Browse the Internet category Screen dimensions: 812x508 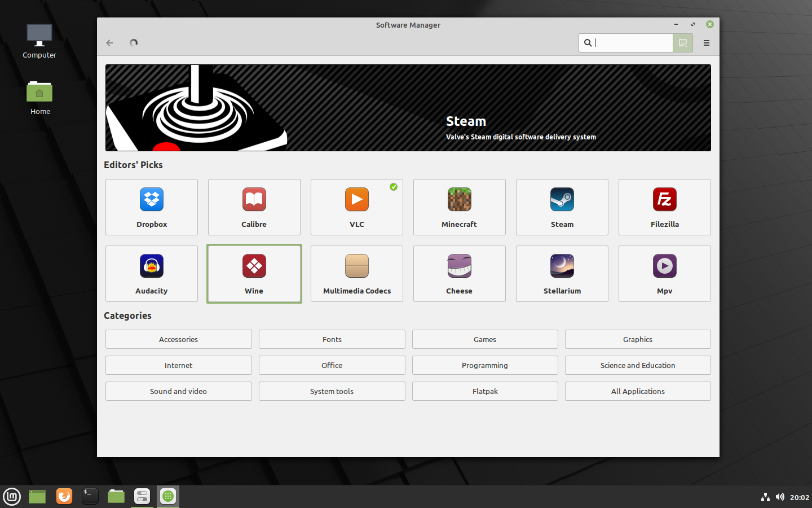[179, 365]
